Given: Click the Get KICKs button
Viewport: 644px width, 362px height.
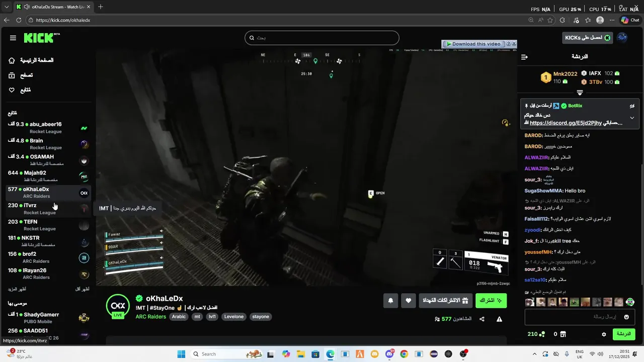Looking at the screenshot, I should click(x=588, y=38).
